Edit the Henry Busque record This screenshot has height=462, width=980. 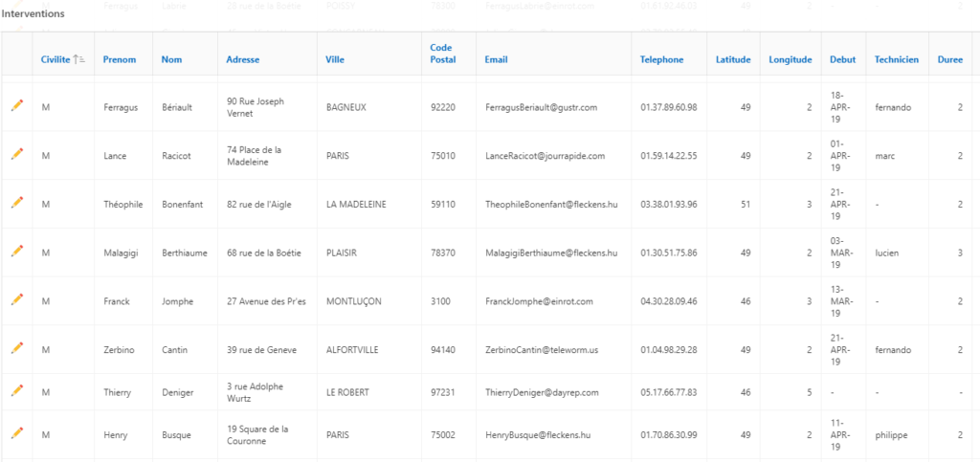click(17, 432)
